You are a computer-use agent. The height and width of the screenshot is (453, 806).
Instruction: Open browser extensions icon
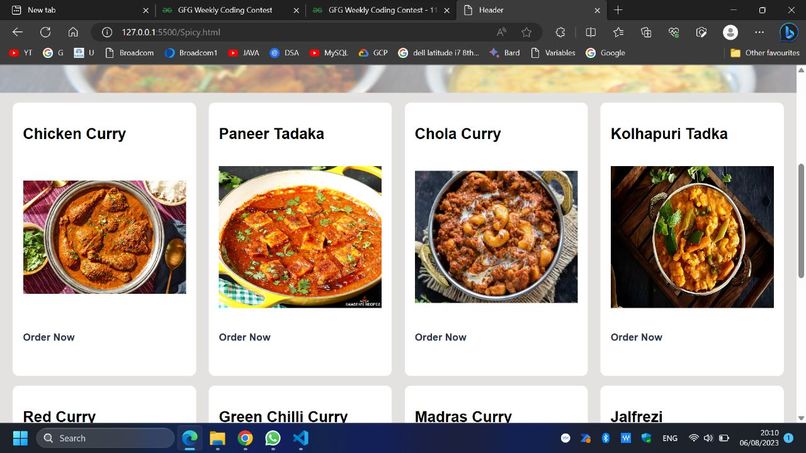pyautogui.click(x=560, y=32)
